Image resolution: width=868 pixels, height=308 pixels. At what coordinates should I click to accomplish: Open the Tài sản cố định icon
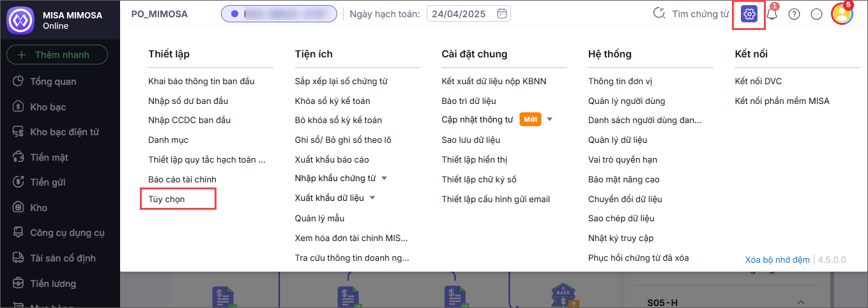tap(18, 258)
